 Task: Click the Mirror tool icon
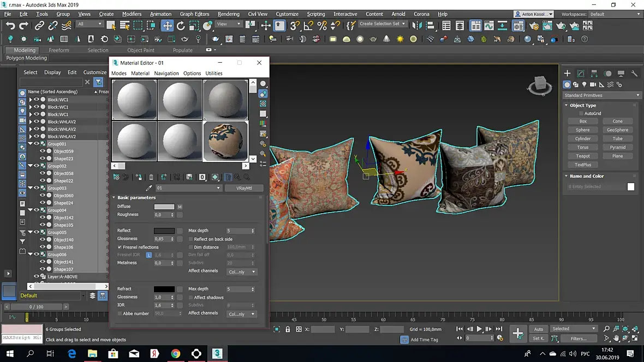pyautogui.click(x=416, y=26)
